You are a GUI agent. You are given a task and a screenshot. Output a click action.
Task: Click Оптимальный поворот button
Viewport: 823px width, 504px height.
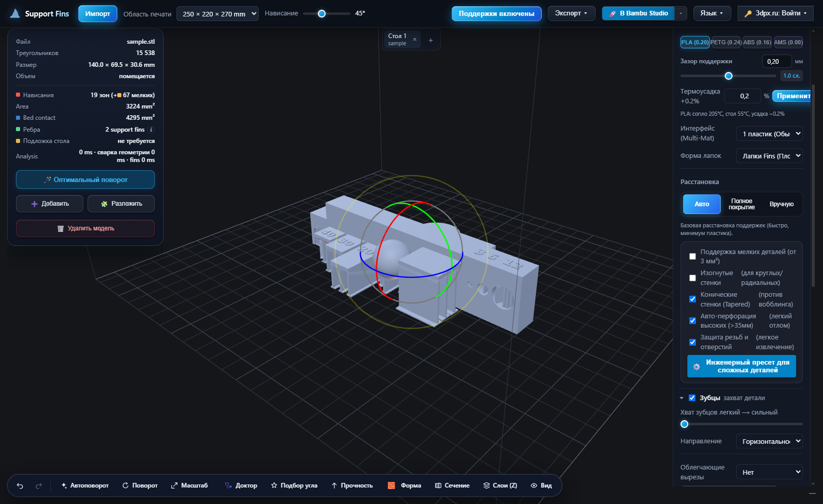click(85, 179)
